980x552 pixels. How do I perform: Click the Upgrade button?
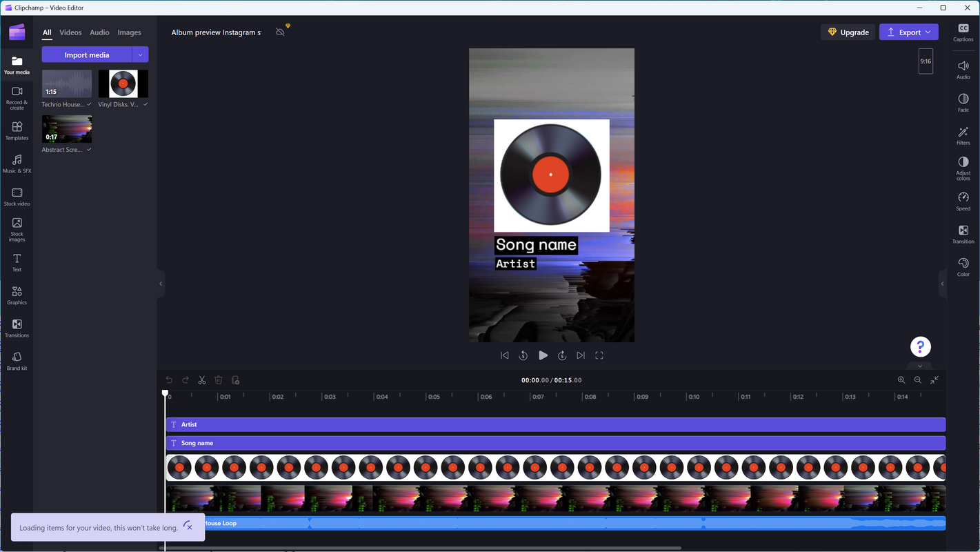(x=848, y=32)
